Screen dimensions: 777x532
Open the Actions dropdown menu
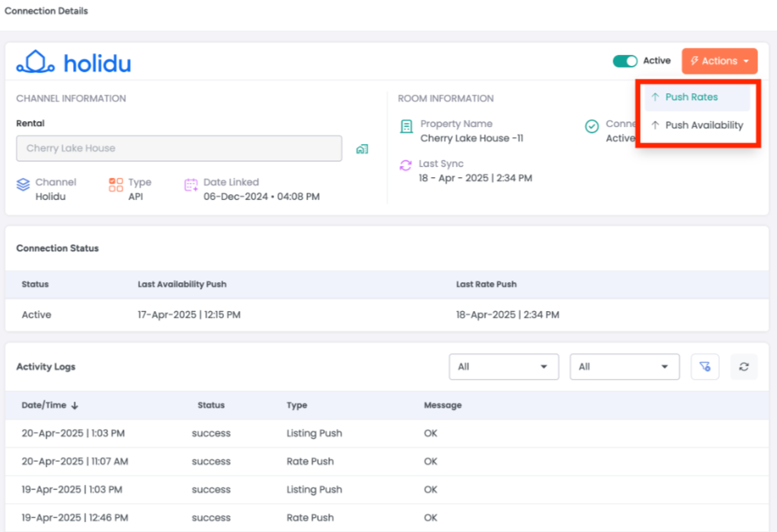(720, 61)
